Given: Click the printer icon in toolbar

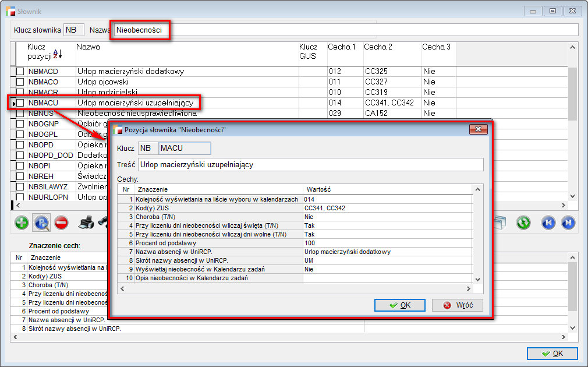Looking at the screenshot, I should tap(86, 222).
